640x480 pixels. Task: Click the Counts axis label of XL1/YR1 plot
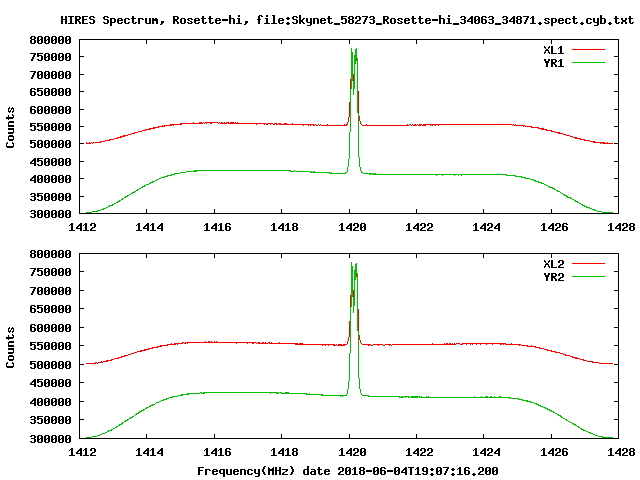click(x=10, y=127)
